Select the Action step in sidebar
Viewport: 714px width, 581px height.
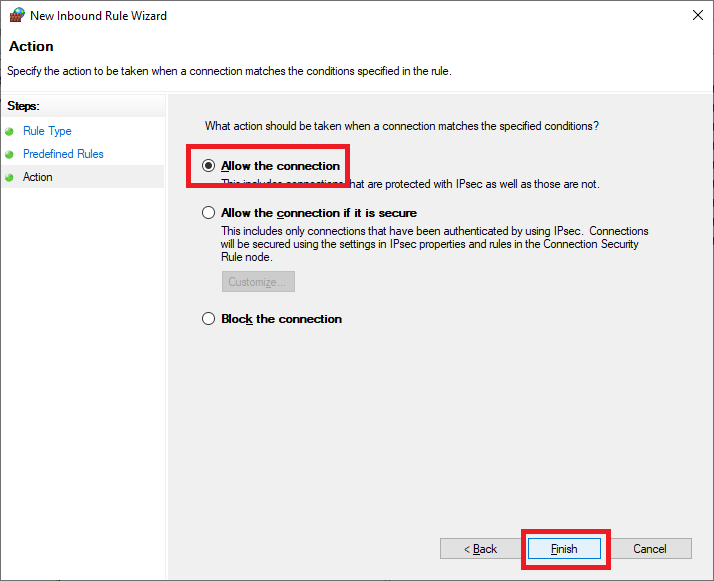click(38, 177)
